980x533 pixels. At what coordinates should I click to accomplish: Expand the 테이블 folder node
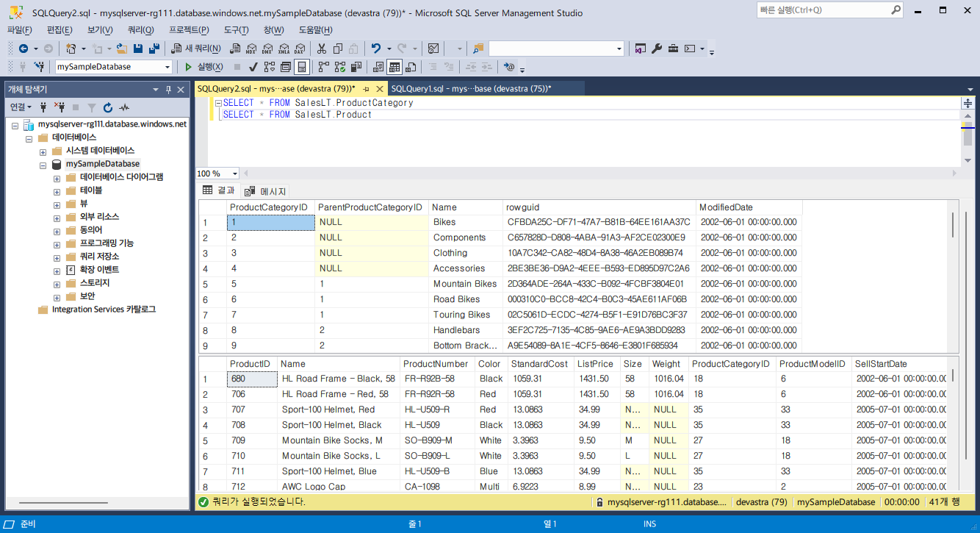[x=57, y=190]
